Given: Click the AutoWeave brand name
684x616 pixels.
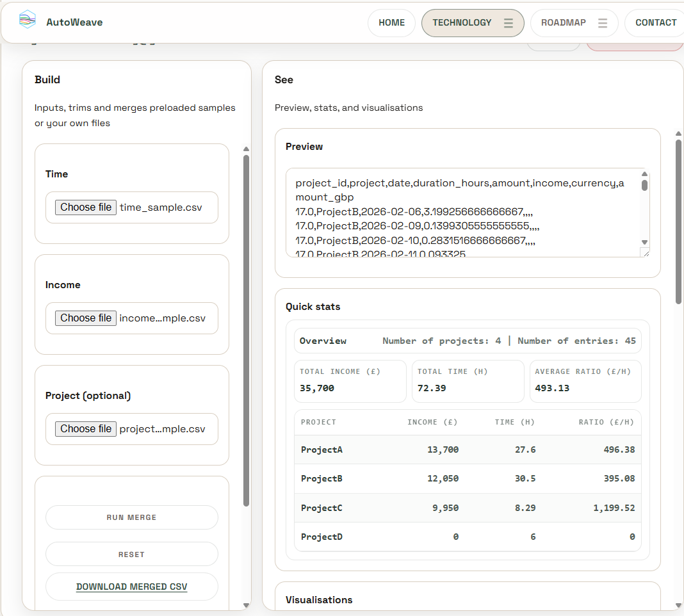Looking at the screenshot, I should tap(74, 22).
